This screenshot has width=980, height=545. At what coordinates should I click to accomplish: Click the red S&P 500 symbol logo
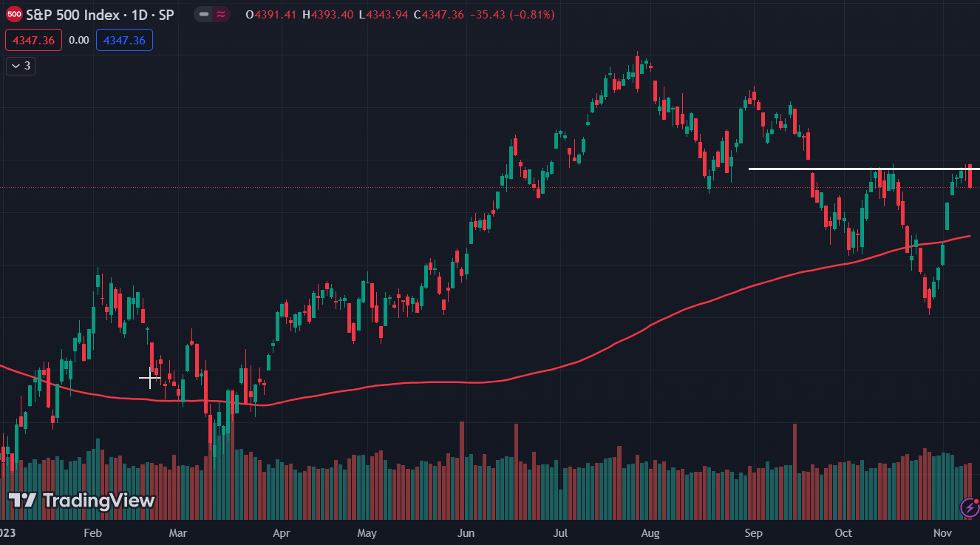14,14
